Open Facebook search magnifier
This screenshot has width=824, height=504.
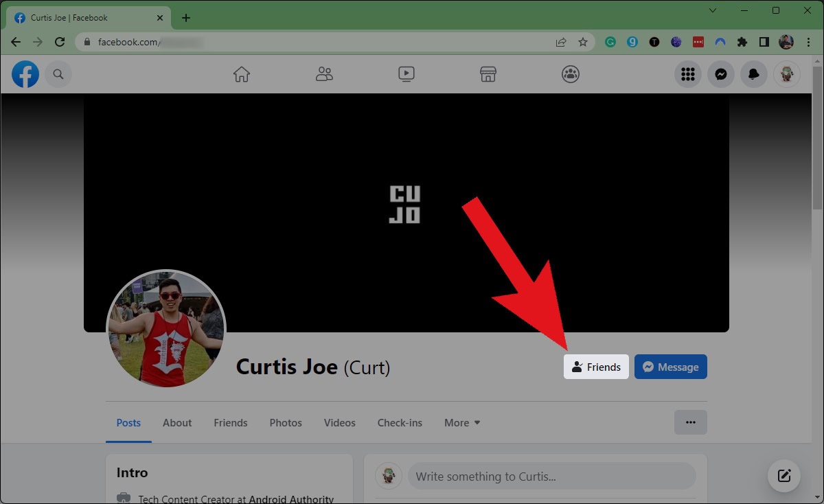[58, 74]
